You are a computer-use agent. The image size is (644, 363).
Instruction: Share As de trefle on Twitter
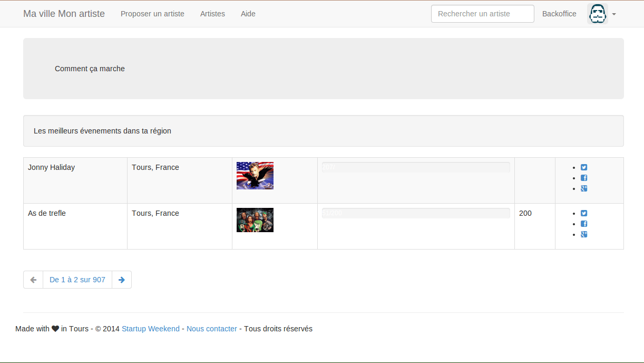click(584, 214)
